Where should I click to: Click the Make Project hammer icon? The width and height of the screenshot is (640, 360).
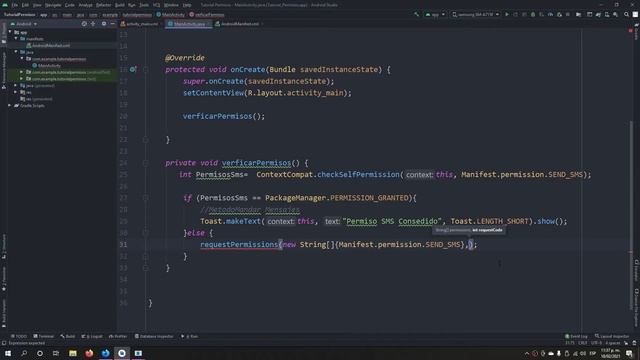(416, 14)
